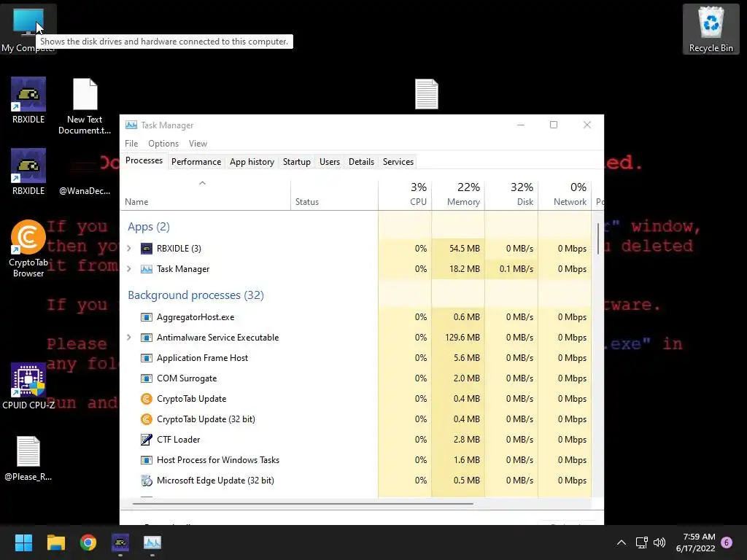Image resolution: width=747 pixels, height=560 pixels.
Task: Open the Options menu in Task Manager
Action: point(163,144)
